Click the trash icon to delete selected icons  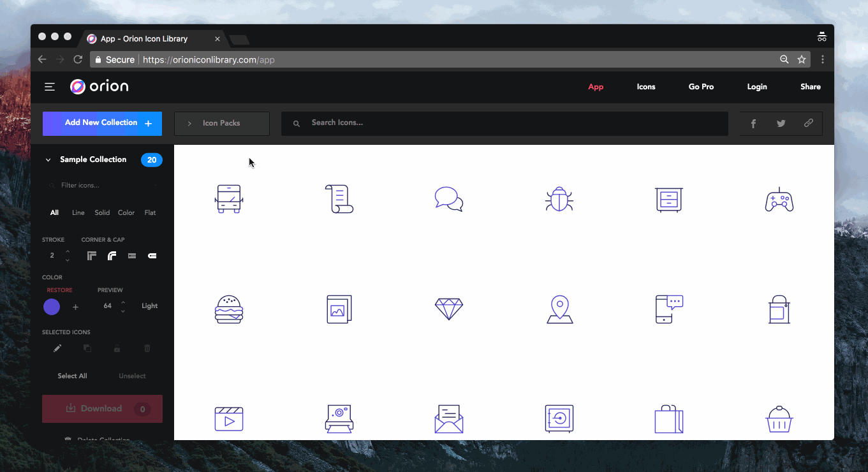point(147,348)
